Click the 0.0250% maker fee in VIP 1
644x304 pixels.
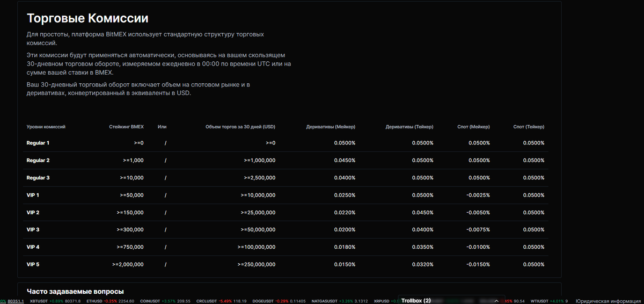(x=345, y=195)
